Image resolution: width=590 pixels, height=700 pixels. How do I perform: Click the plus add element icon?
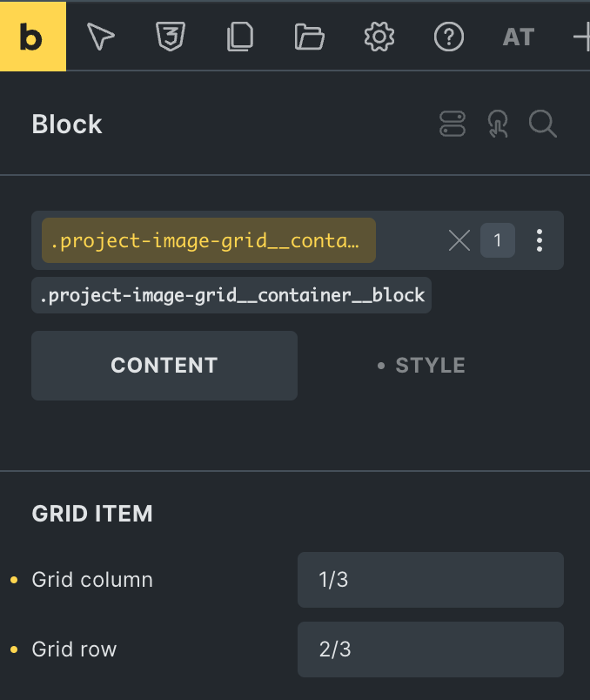(582, 37)
